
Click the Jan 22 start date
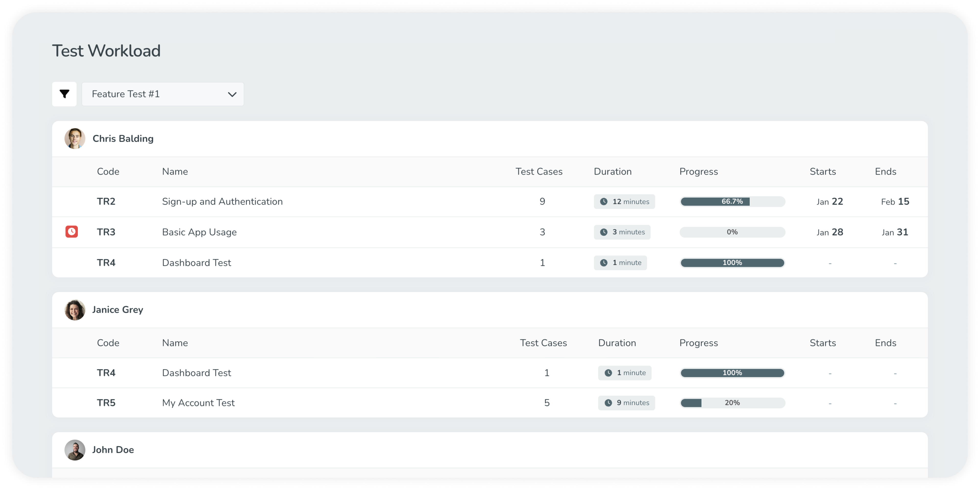830,202
